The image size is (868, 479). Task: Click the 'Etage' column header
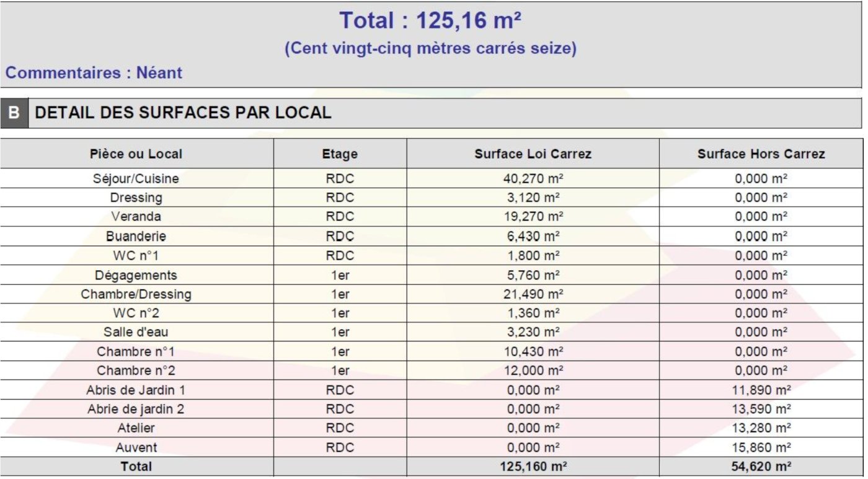point(340,154)
